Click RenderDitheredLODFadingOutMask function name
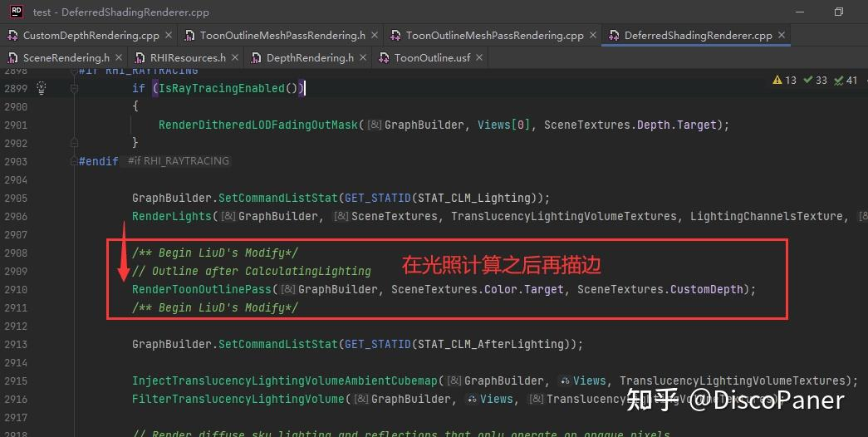Screen dimensions: 868x437 click(x=258, y=125)
